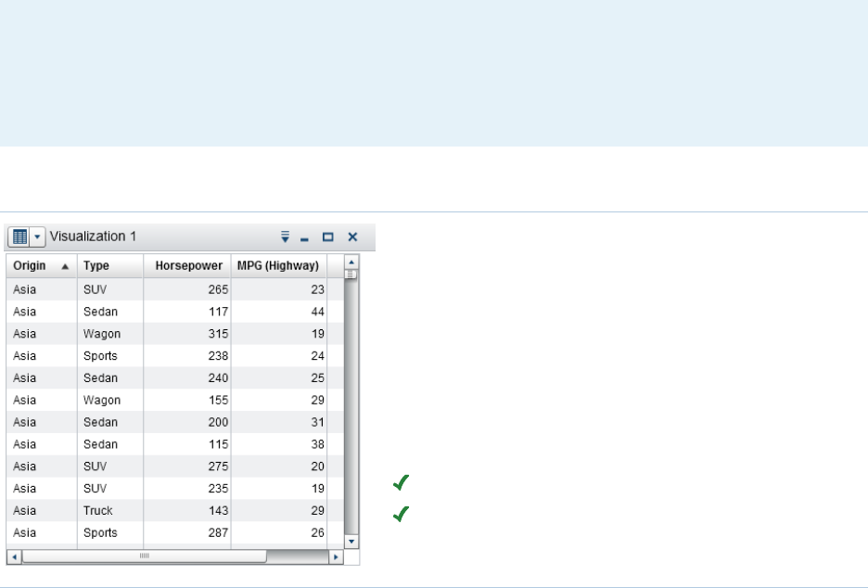
Task: Select the Horsepower value 238
Action: [x=218, y=356]
